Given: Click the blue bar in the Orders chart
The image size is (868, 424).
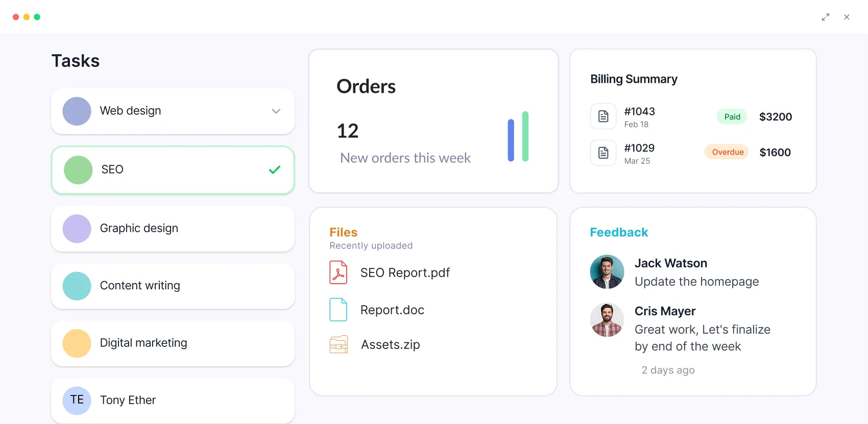Looking at the screenshot, I should click(x=511, y=140).
